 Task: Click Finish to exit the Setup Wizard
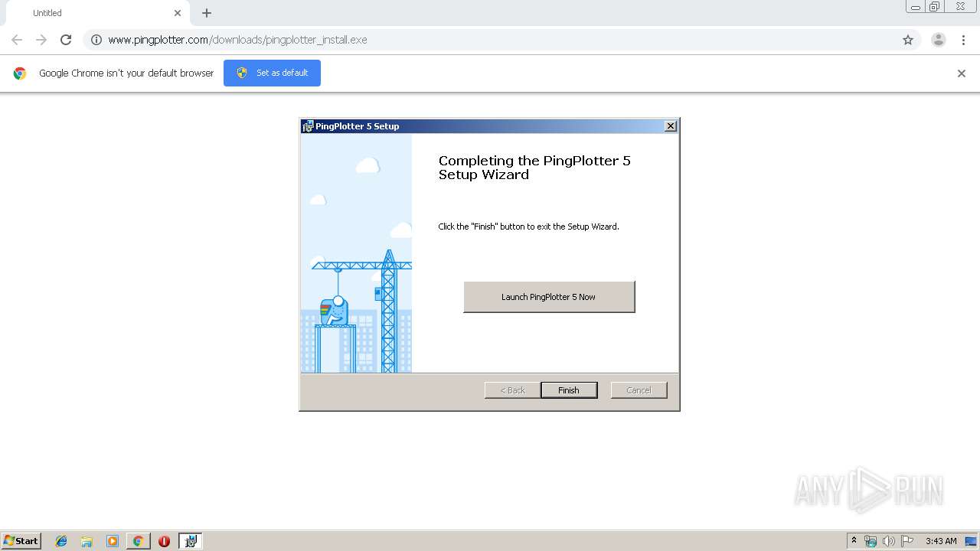(569, 390)
